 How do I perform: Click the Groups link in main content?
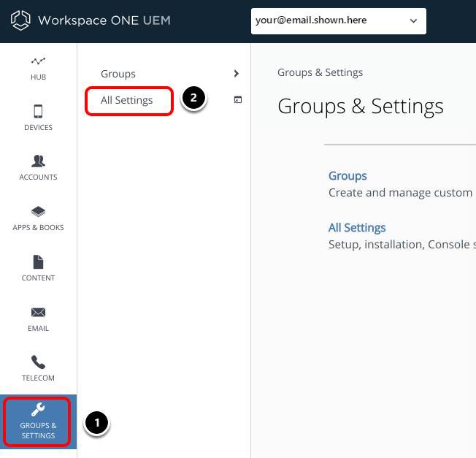click(348, 176)
